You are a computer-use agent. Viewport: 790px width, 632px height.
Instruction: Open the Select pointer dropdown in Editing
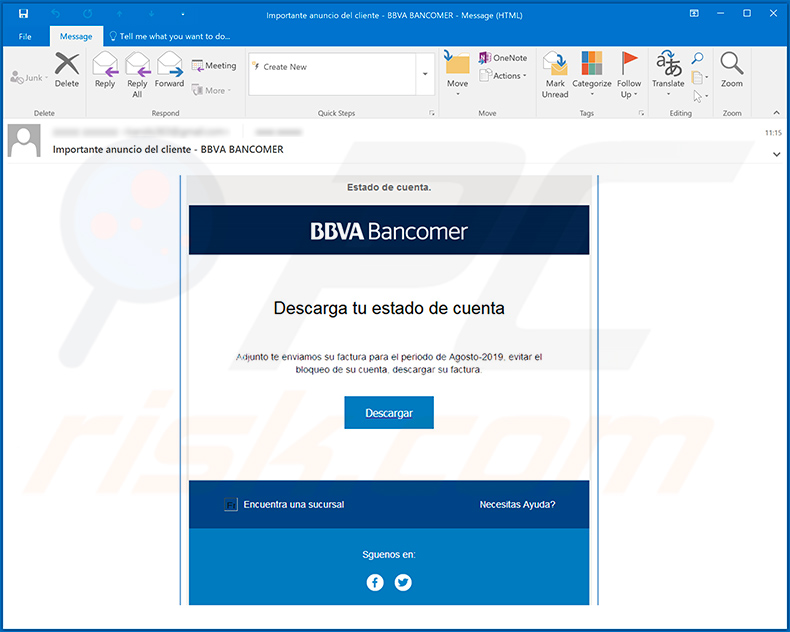click(700, 96)
